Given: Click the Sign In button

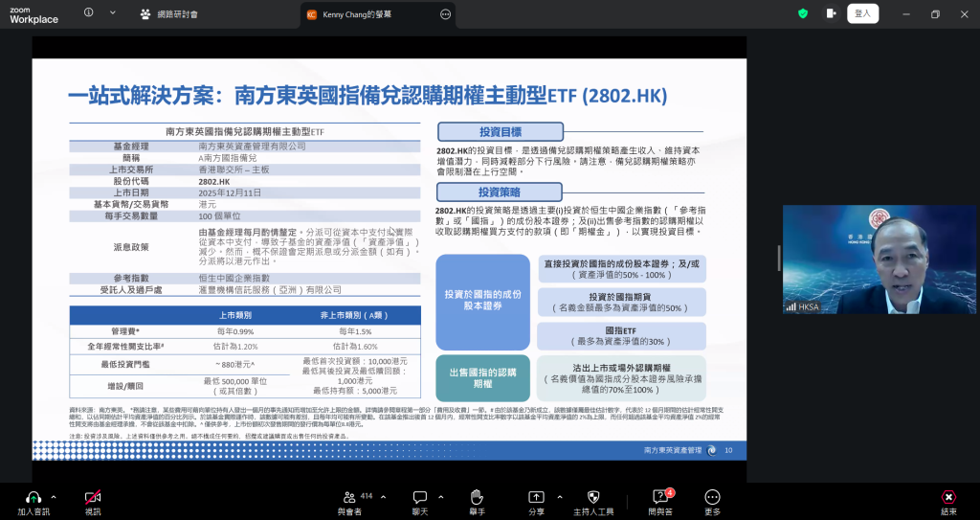Looking at the screenshot, I should click(x=862, y=13).
